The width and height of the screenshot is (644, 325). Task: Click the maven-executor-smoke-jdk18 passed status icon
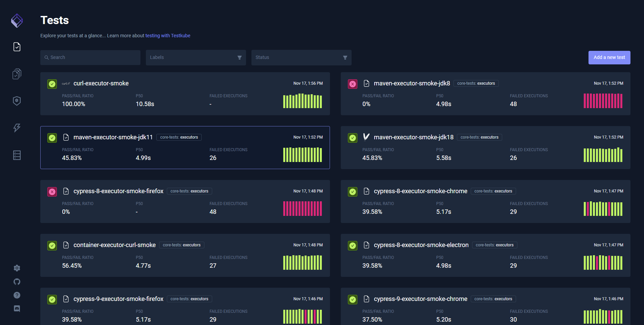click(353, 138)
